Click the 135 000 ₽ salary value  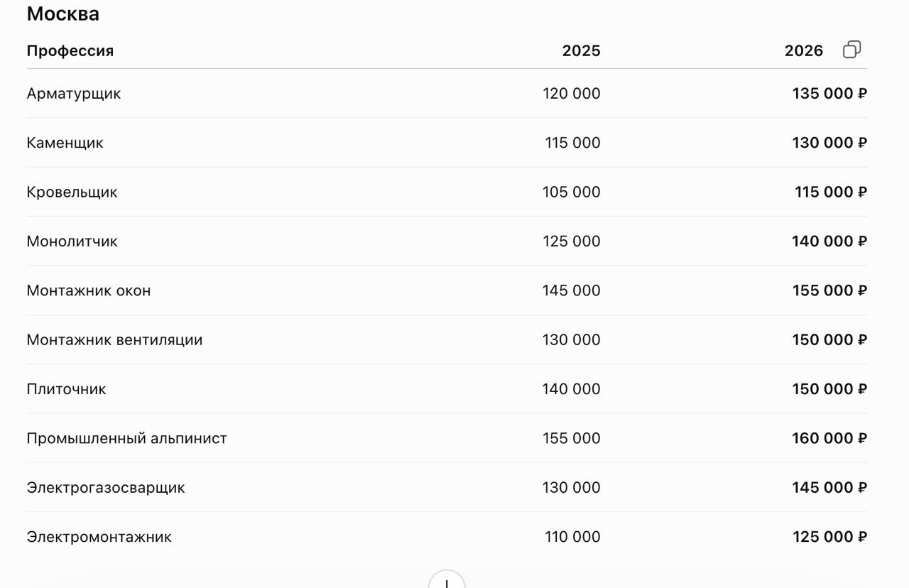(x=829, y=94)
